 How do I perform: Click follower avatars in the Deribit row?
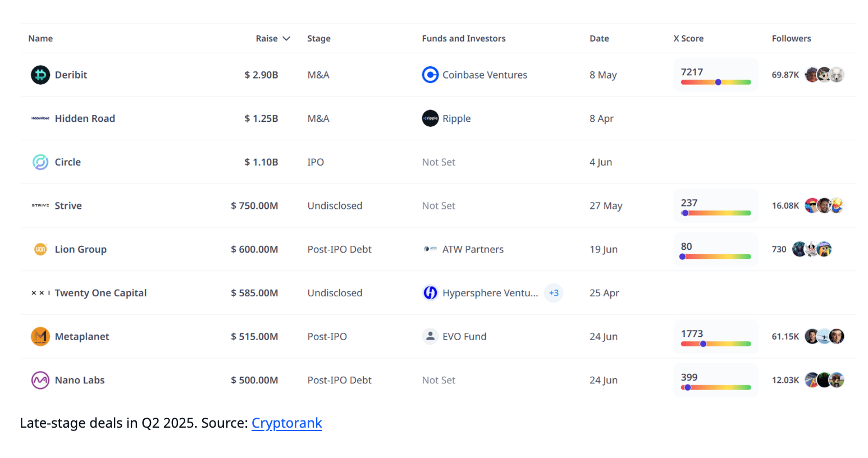pyautogui.click(x=824, y=75)
